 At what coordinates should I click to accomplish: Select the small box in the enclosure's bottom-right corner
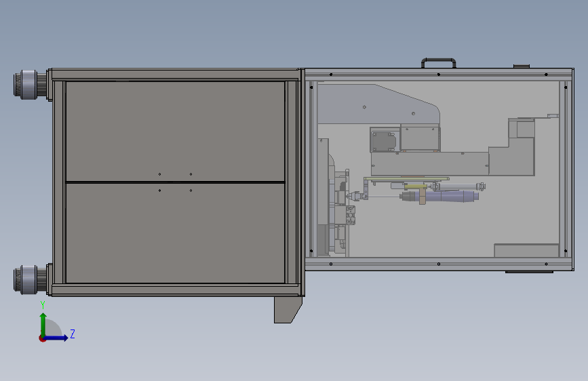526,251
